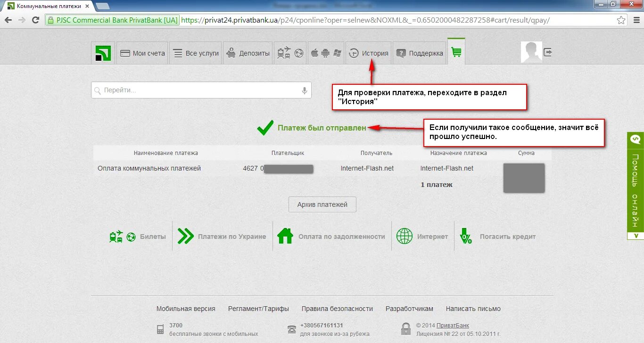Click the PrivatBank green logo home icon
The width and height of the screenshot is (644, 343).
[x=103, y=53]
